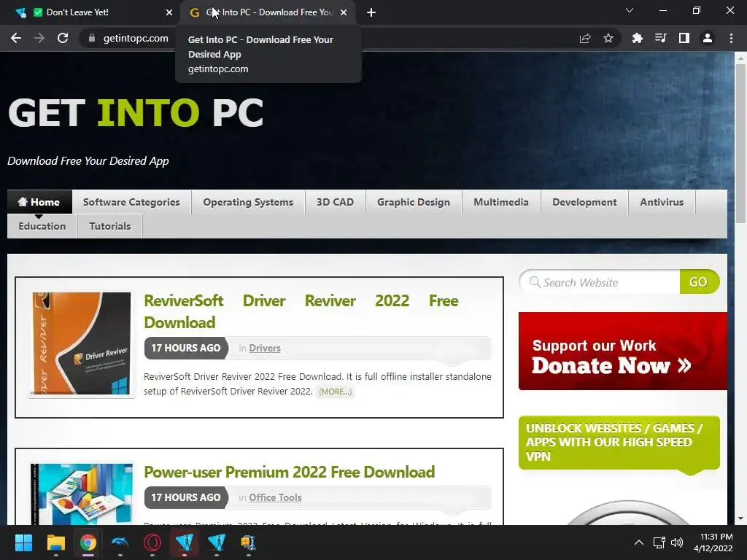Image resolution: width=747 pixels, height=560 pixels.
Task: Go back to the previous page
Action: (x=16, y=38)
